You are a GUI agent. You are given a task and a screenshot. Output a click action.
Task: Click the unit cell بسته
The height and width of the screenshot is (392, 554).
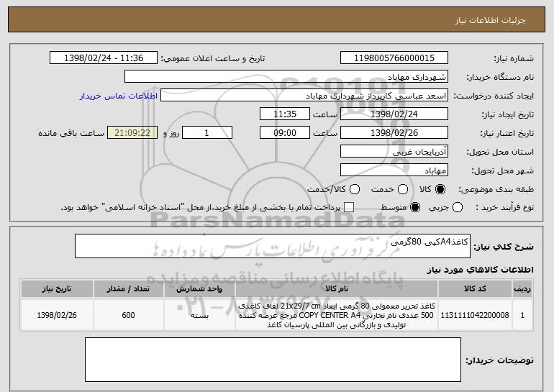pyautogui.click(x=199, y=315)
